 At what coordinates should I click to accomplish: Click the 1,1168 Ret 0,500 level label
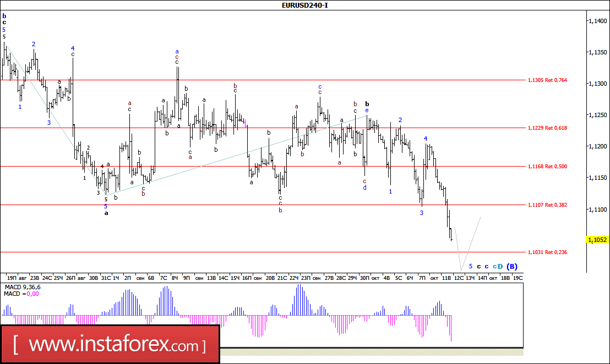pos(547,166)
